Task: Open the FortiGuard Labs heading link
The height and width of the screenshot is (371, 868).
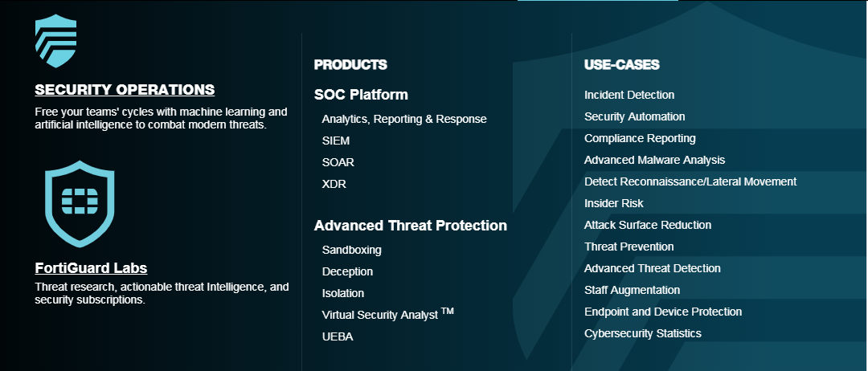Action: coord(91,268)
